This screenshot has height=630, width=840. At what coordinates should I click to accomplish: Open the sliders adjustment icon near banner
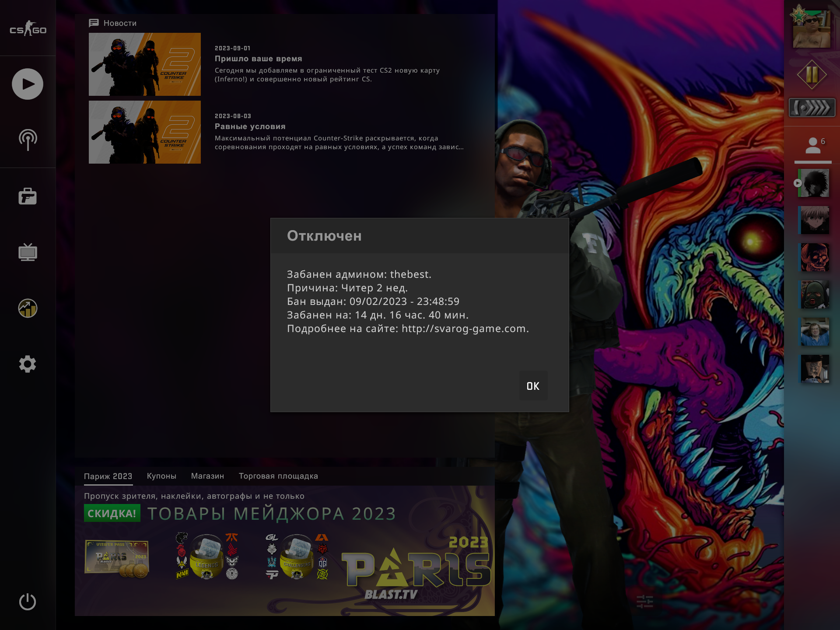[644, 602]
